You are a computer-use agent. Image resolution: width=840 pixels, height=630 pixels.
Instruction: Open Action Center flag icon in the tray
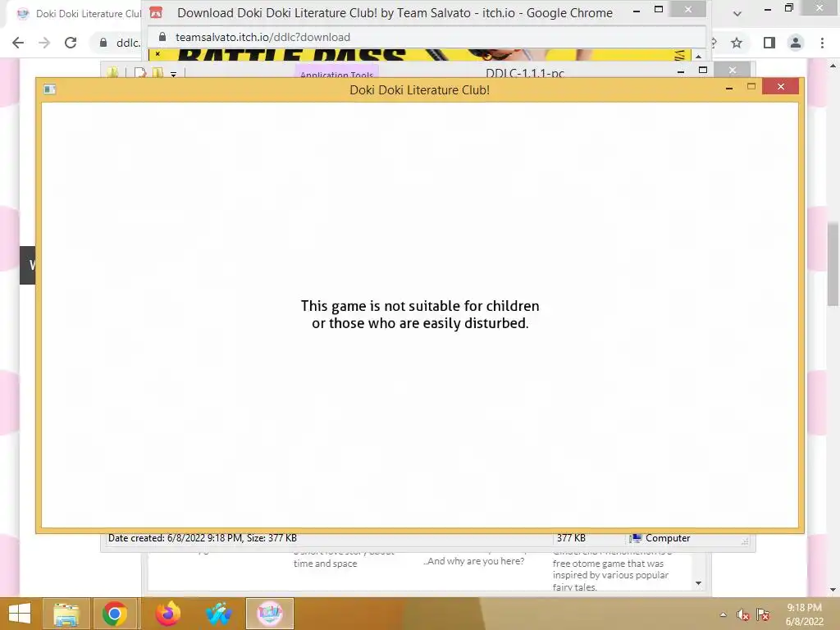point(763,614)
